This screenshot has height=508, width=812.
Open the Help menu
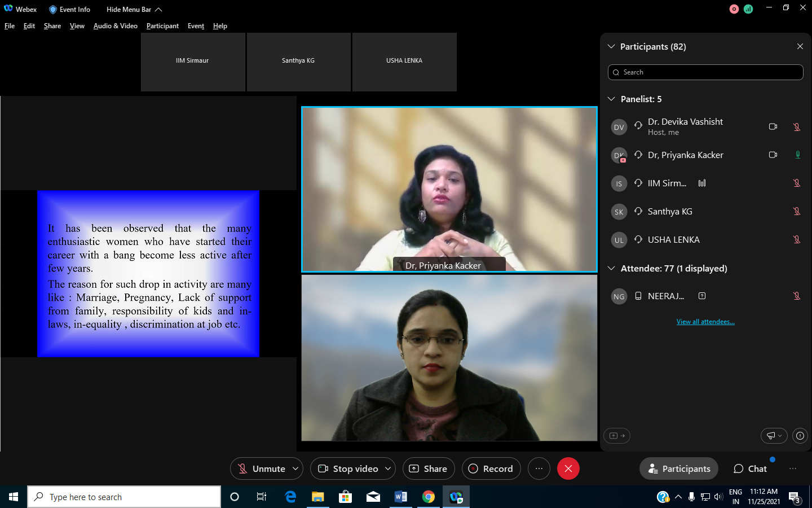220,26
